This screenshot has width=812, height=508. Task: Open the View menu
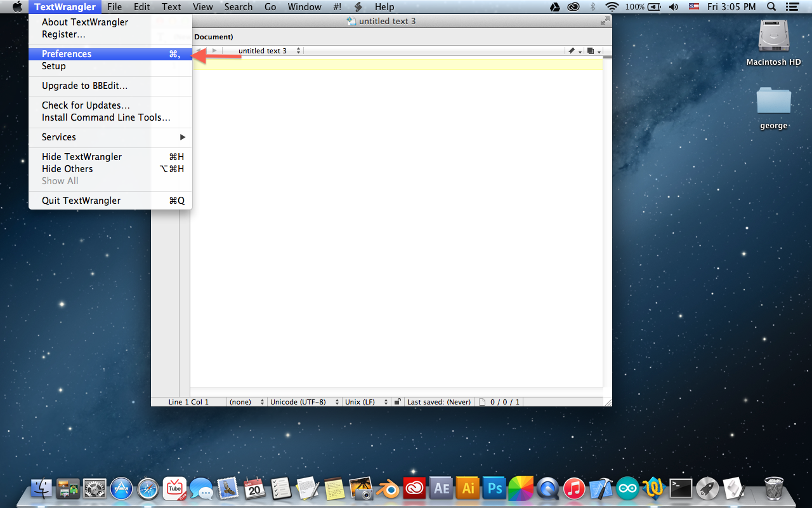(x=203, y=7)
